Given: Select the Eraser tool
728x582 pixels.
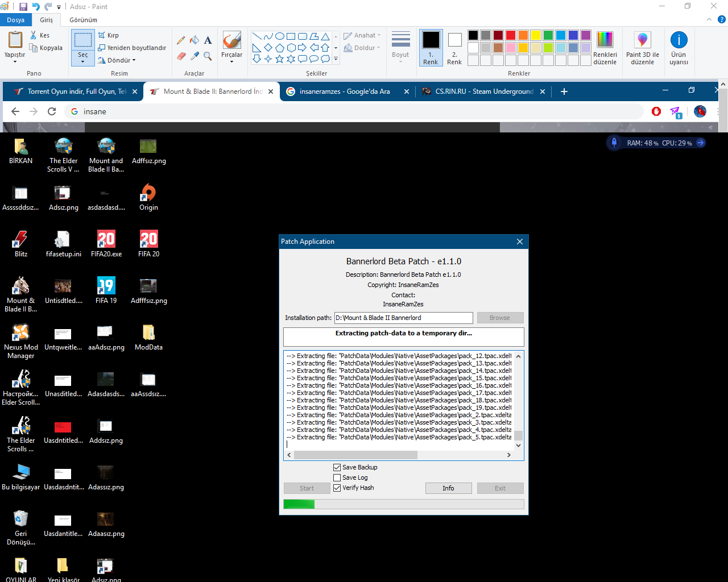Looking at the screenshot, I should click(x=181, y=56).
